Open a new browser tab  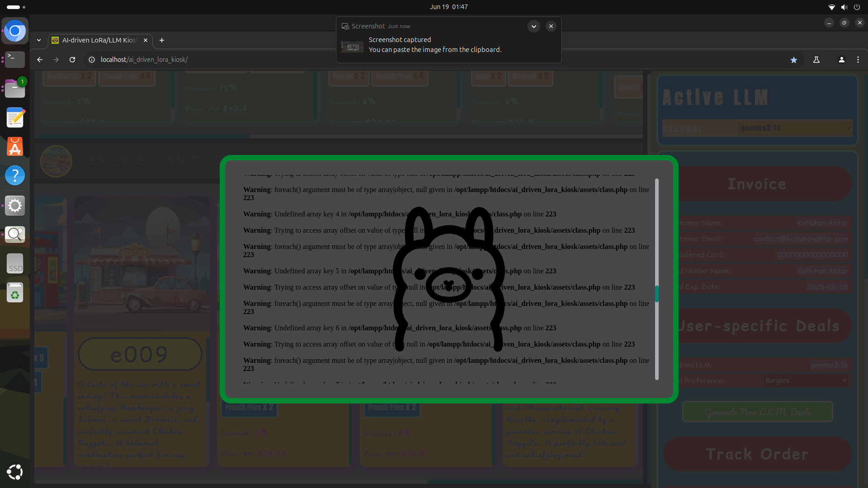[x=162, y=40]
